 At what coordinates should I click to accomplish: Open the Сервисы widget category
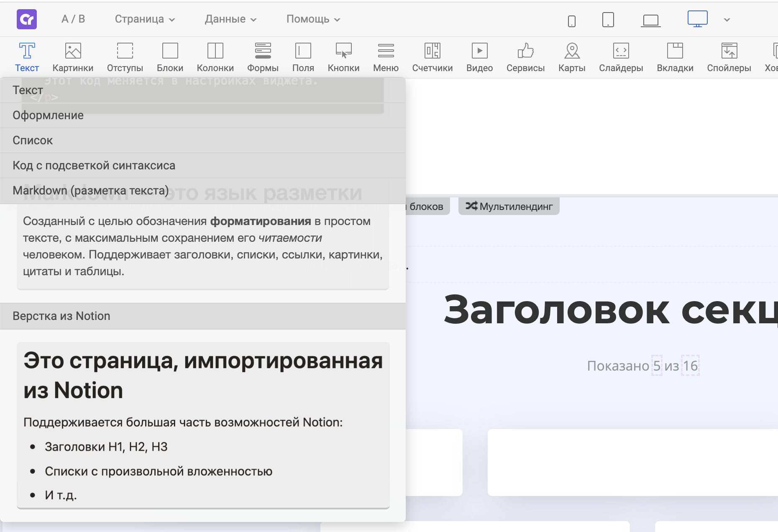click(x=525, y=58)
